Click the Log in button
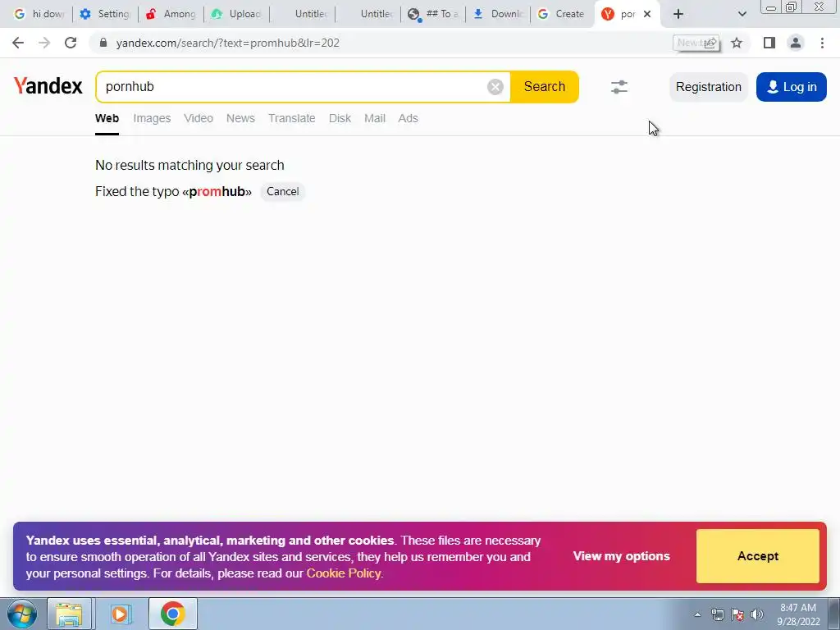Viewport: 840px width, 630px height. point(792,87)
